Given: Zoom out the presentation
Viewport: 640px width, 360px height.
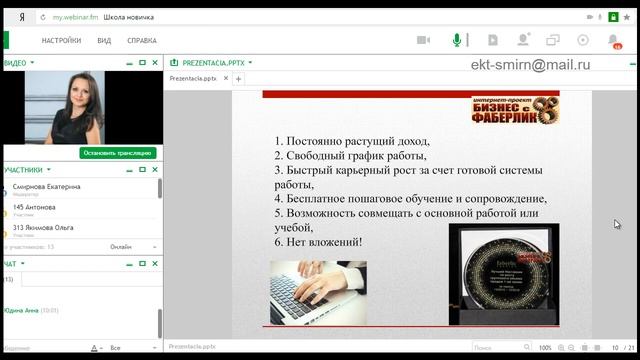Looking at the screenshot, I should click(x=571, y=348).
